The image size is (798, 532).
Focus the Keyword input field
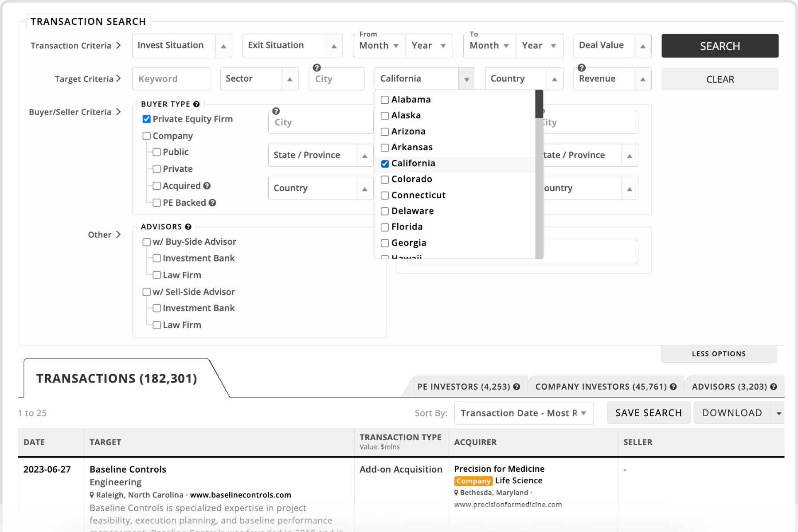pyautogui.click(x=171, y=79)
